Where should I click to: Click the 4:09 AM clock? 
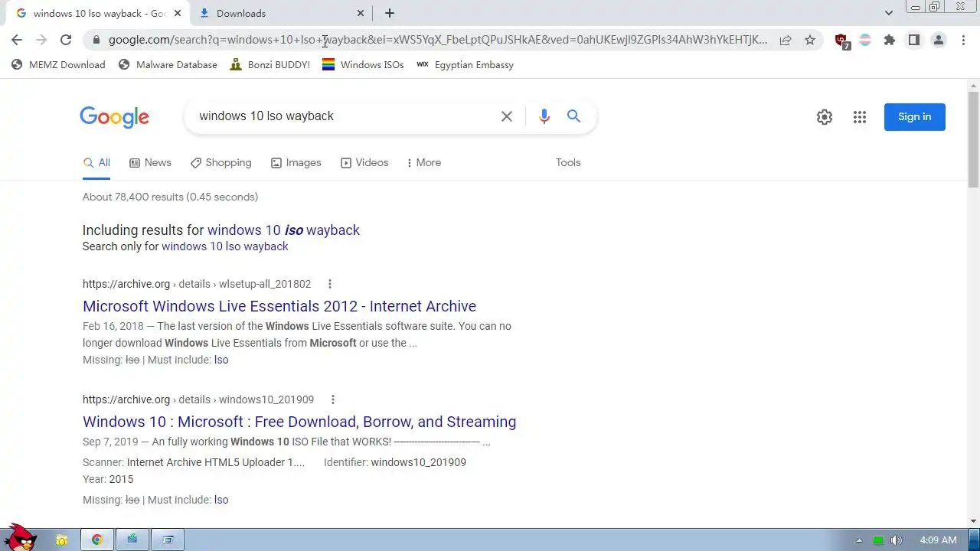938,540
